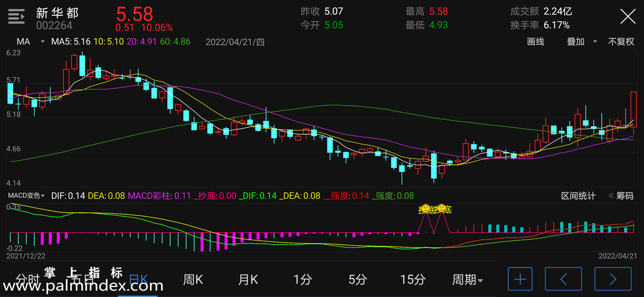Tap the red _强度: 0.14 readout

(346, 196)
